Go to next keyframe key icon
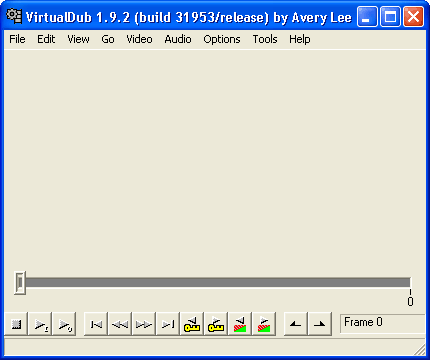Image resolution: width=430 pixels, height=360 pixels. (216, 324)
